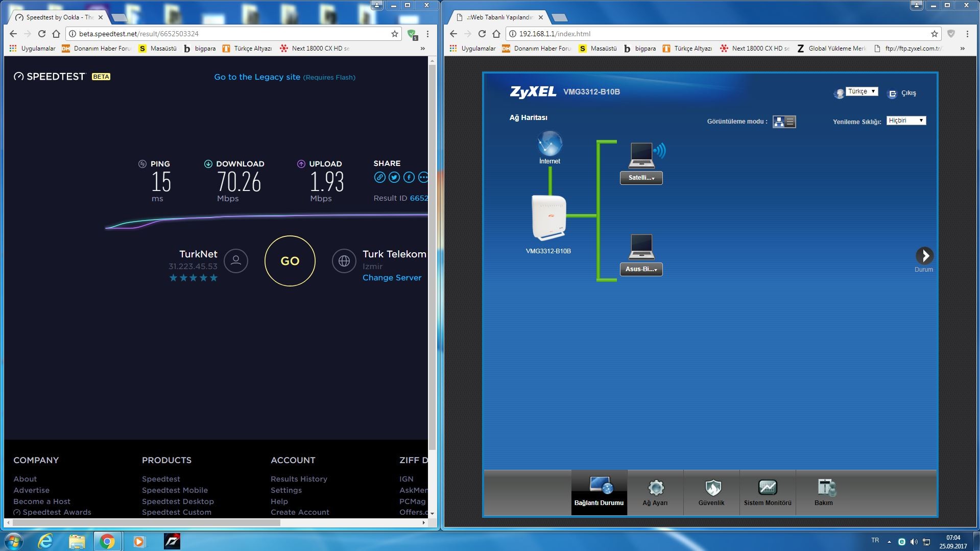980x551 pixels.
Task: Bookmark the Speedtest page with the star
Action: pos(395,34)
